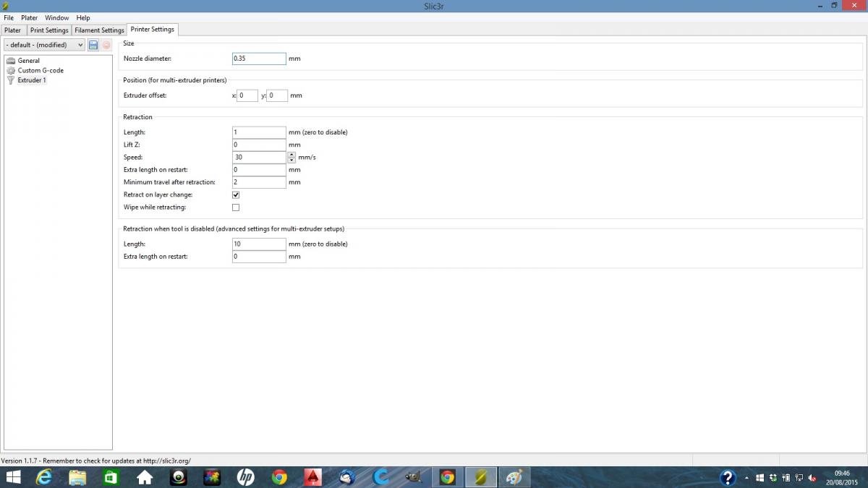This screenshot has height=488, width=868.
Task: Enable Wipe while retracting checkbox
Action: click(236, 207)
